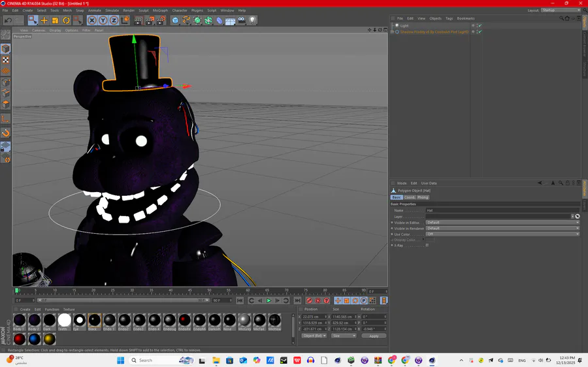Select Make Editable icon in left palette

point(6,35)
